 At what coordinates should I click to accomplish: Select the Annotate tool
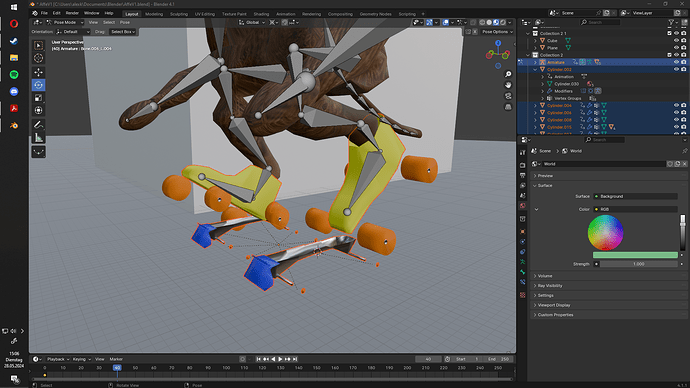point(39,125)
